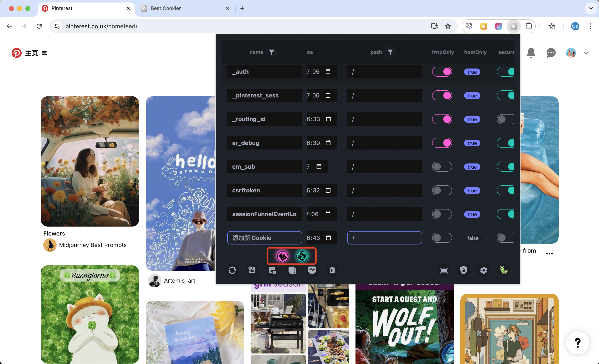Open the Midjourney Best Prompts profile link
599x364 pixels.
click(93, 245)
